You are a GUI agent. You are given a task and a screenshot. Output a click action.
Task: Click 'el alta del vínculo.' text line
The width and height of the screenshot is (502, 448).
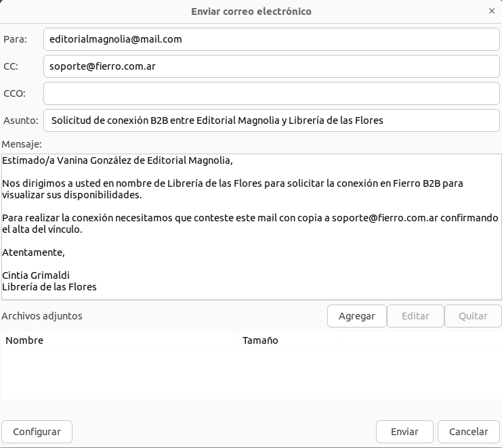point(42,229)
